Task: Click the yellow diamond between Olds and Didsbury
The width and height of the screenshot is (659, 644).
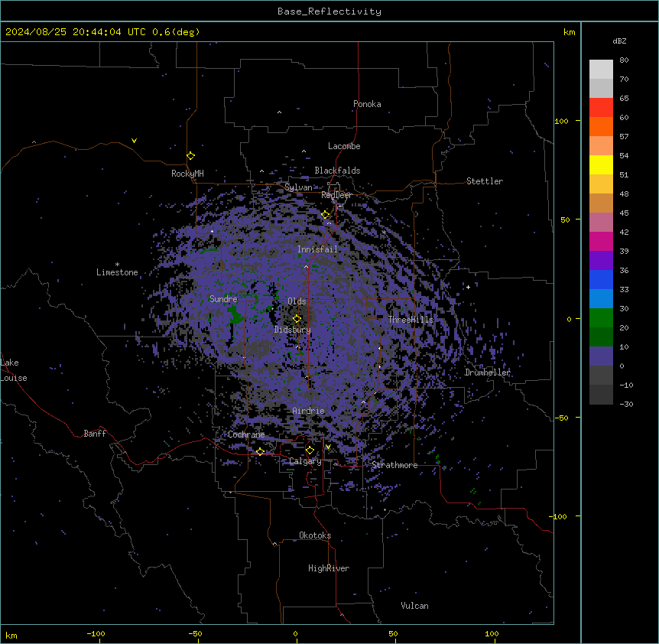Action: 297,318
